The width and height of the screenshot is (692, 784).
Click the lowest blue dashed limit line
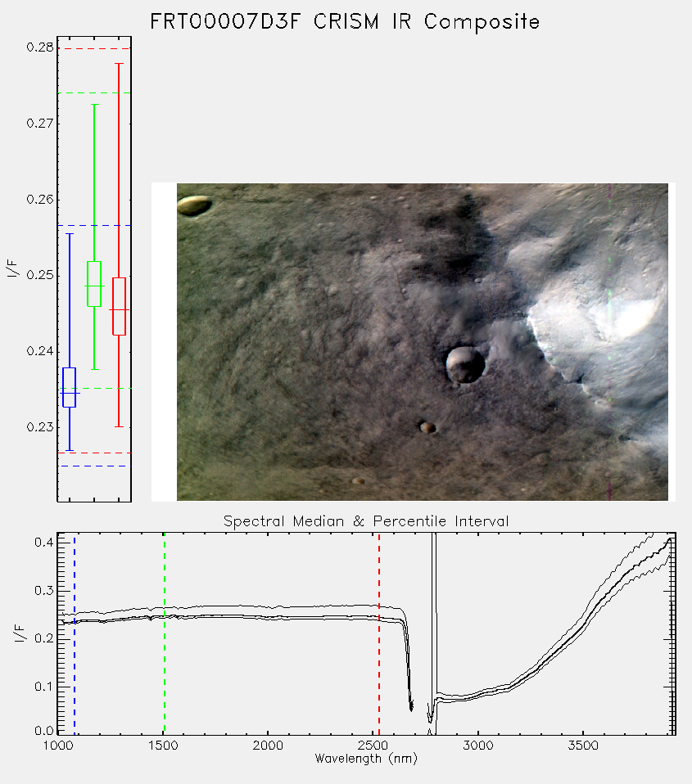[x=94, y=466]
